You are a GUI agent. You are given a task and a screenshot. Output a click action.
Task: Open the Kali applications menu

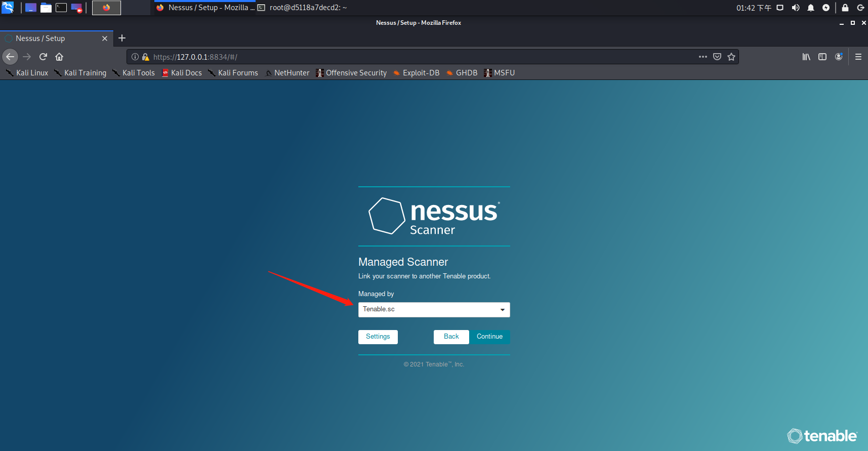[x=8, y=8]
